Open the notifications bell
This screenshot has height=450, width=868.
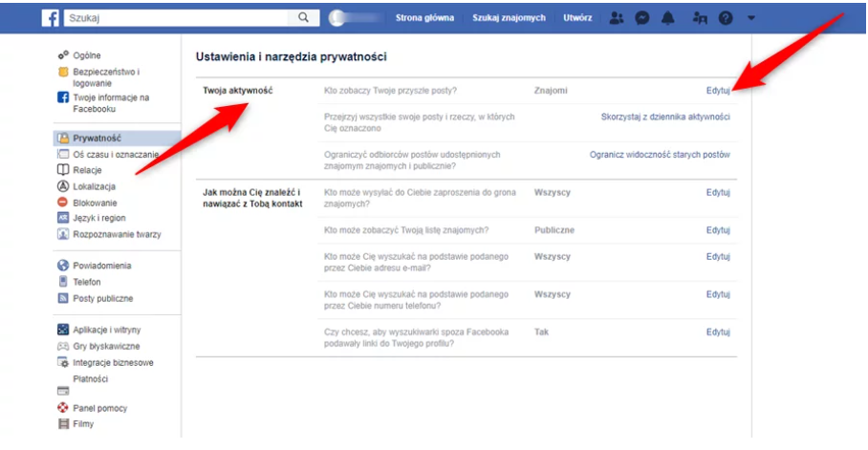(x=668, y=18)
